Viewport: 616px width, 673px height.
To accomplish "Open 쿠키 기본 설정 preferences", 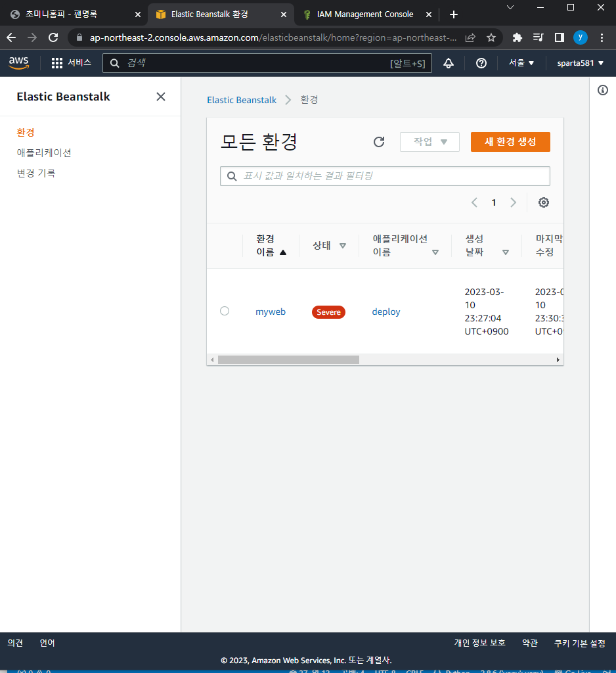I will coord(579,643).
